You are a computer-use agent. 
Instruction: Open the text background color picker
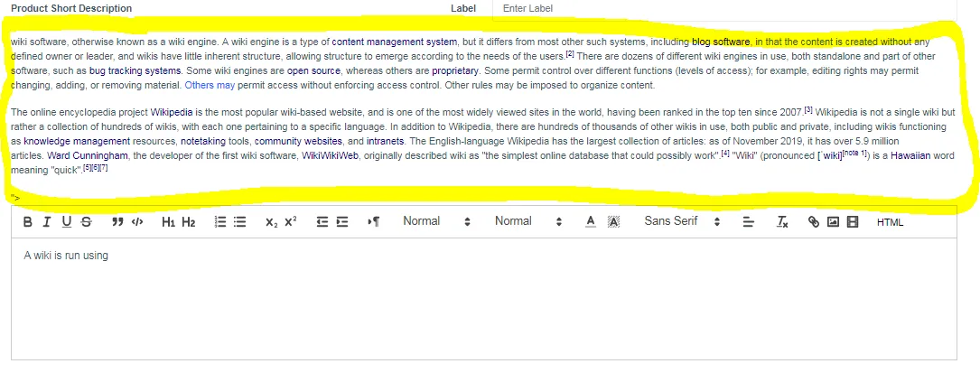coord(614,222)
